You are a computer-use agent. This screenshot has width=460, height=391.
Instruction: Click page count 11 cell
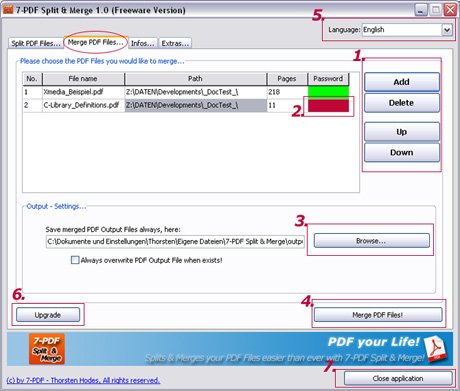click(287, 105)
